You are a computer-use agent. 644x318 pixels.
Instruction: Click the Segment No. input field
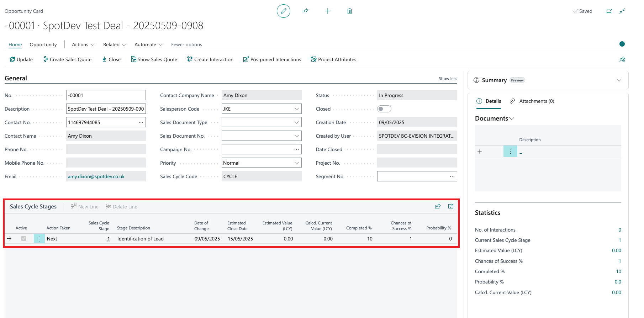(413, 176)
